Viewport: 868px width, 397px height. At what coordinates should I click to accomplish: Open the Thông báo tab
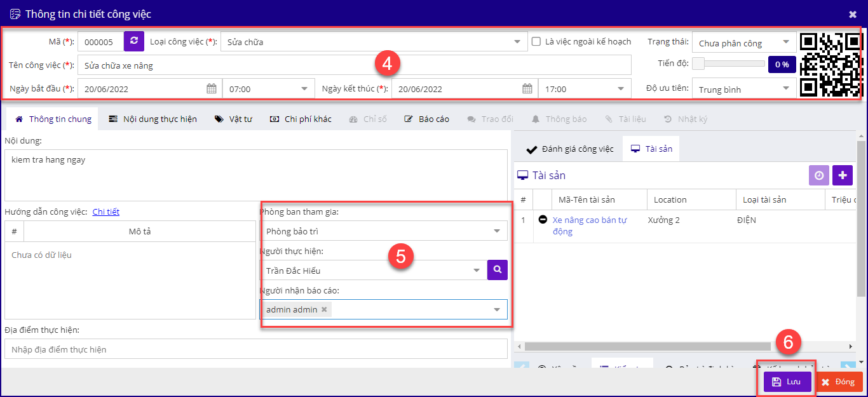(x=559, y=119)
